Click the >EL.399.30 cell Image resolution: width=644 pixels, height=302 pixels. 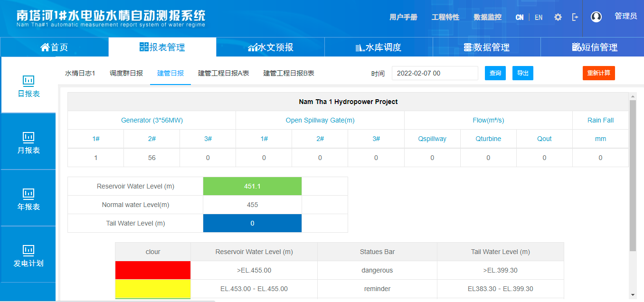pyautogui.click(x=501, y=270)
